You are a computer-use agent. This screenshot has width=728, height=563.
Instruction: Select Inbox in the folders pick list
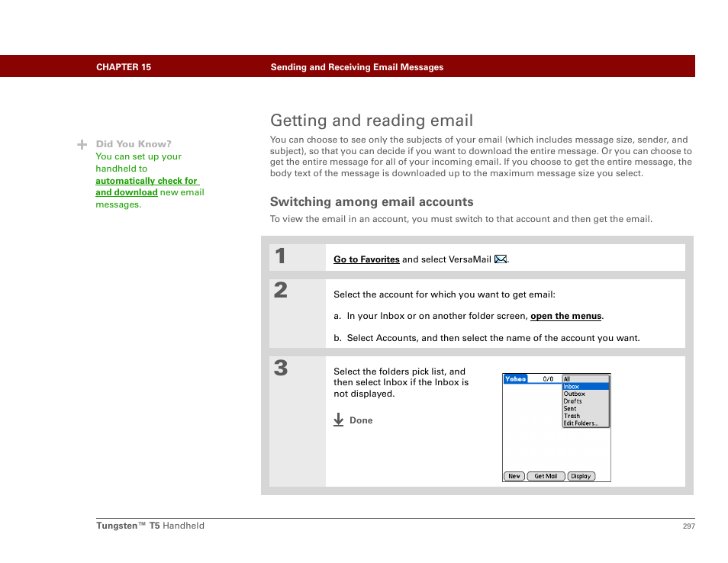[585, 386]
